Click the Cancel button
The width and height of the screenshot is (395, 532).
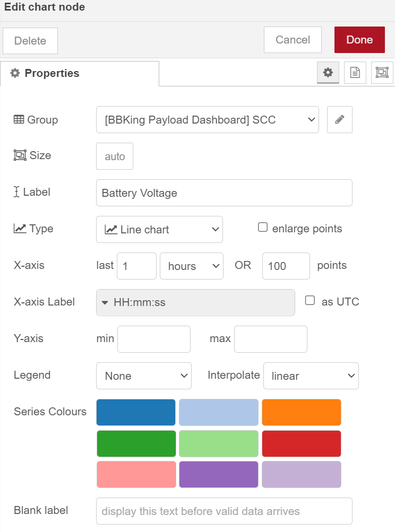pos(293,40)
